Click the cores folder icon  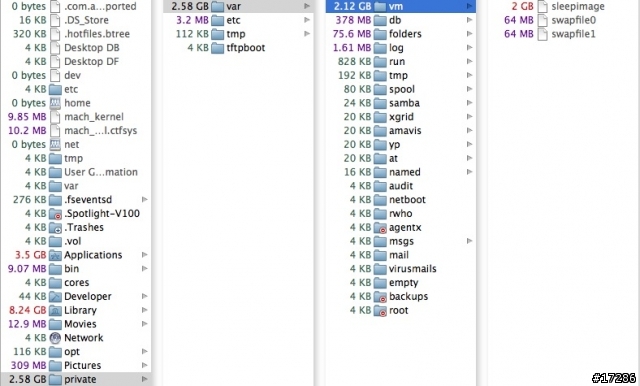(55, 282)
